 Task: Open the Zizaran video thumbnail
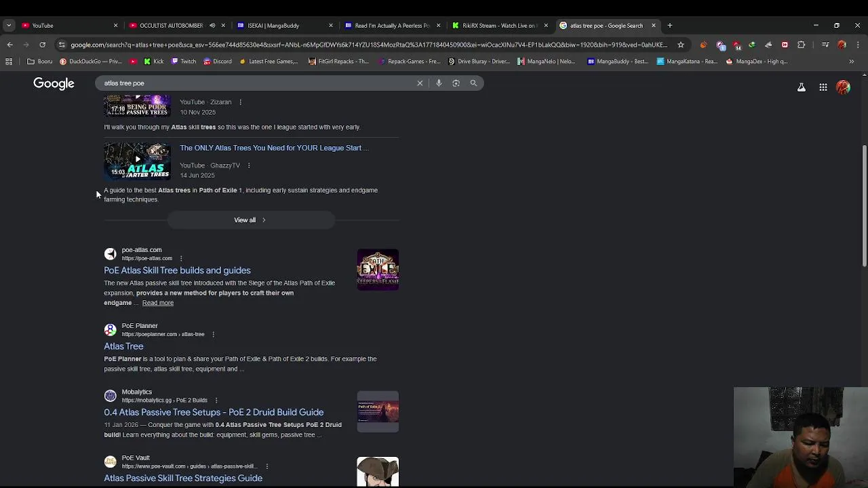tap(138, 106)
